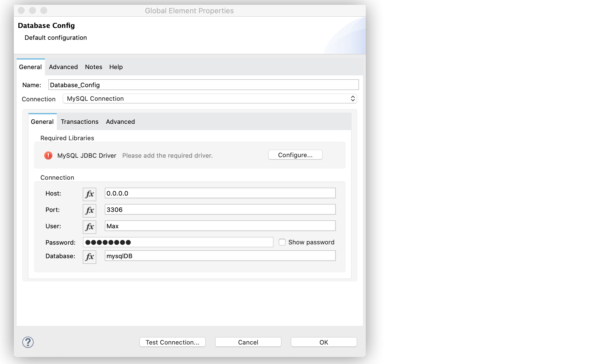Screen dimensions: 605x364
Task: Toggle expression mode for the Host field
Action: click(89, 194)
